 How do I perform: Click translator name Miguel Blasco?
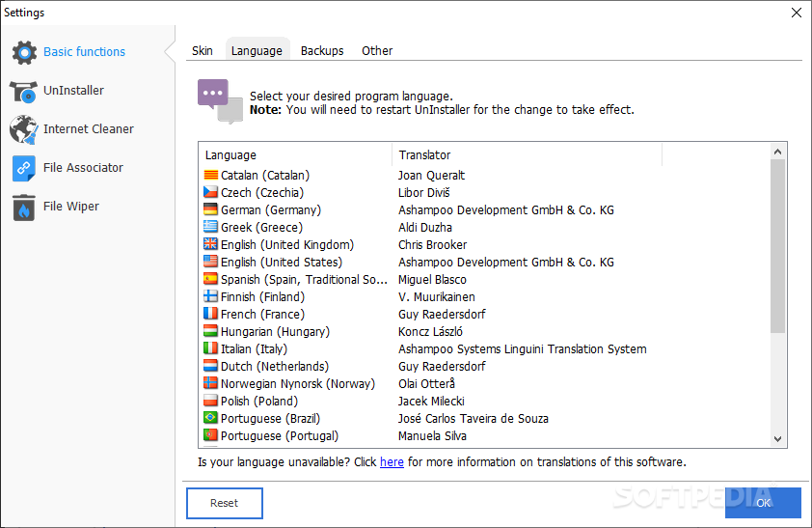point(432,280)
